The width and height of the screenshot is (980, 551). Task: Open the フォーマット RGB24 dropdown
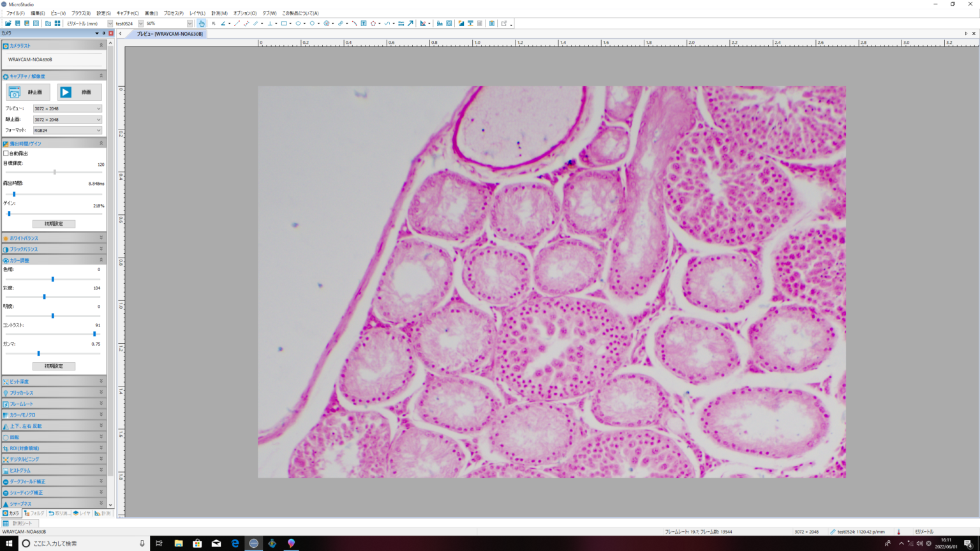(67, 131)
